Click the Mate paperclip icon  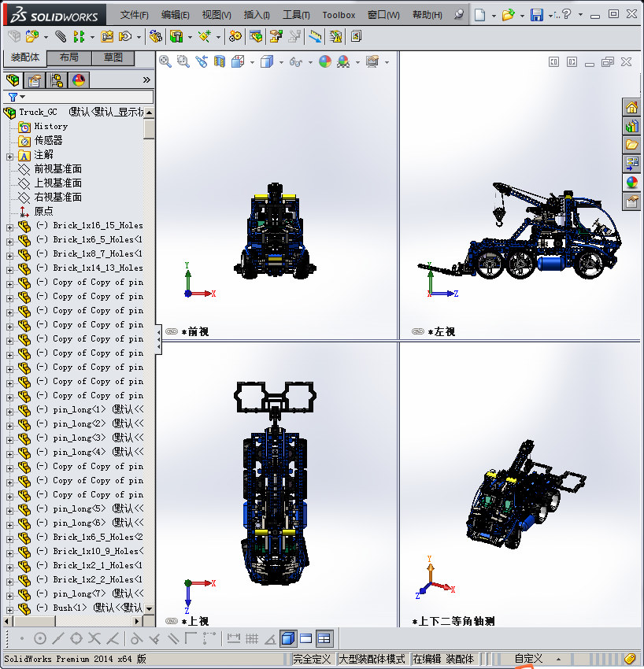[61, 37]
